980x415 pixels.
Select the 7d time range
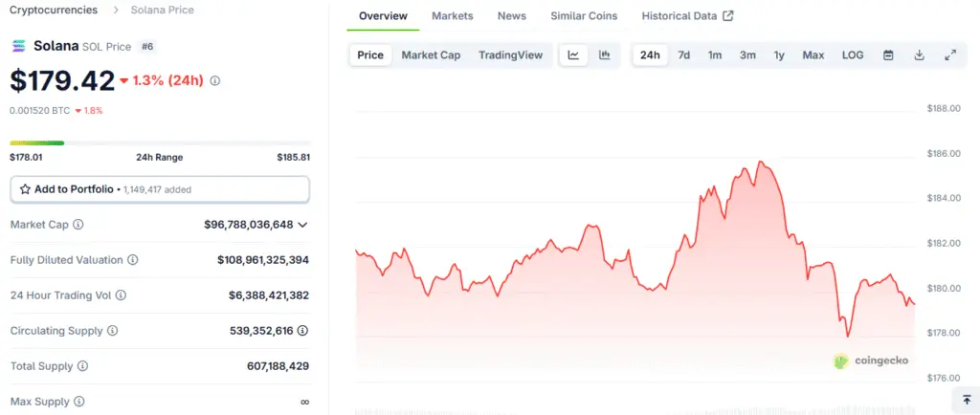click(x=683, y=55)
